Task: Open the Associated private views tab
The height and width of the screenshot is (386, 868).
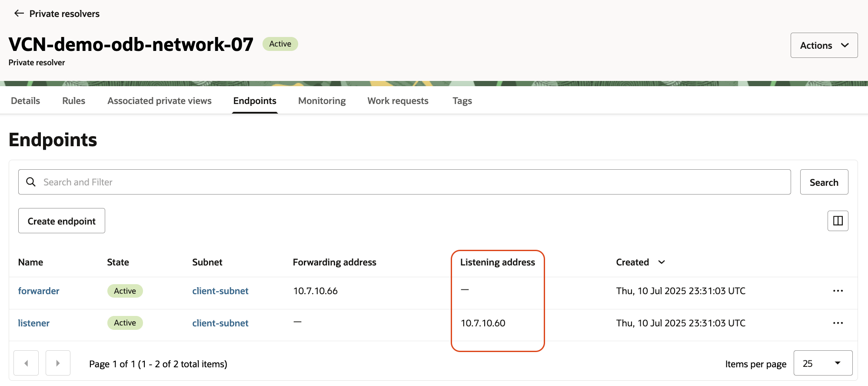Action: [x=160, y=101]
